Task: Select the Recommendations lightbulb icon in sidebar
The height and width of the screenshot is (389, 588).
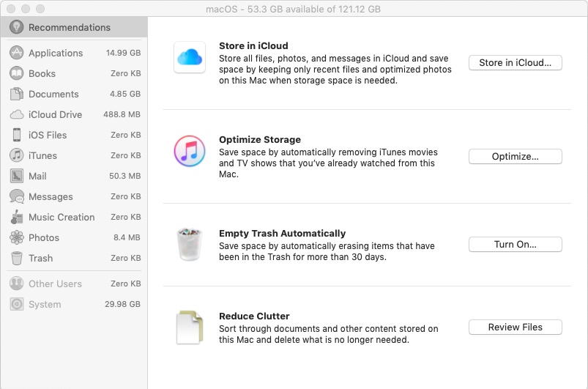Action: [x=16, y=27]
